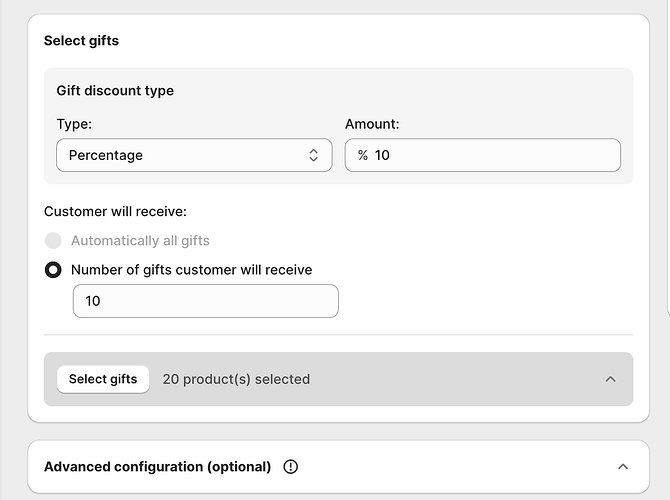Click the % prefix symbol in Amount field
The image size is (670, 500).
point(362,155)
